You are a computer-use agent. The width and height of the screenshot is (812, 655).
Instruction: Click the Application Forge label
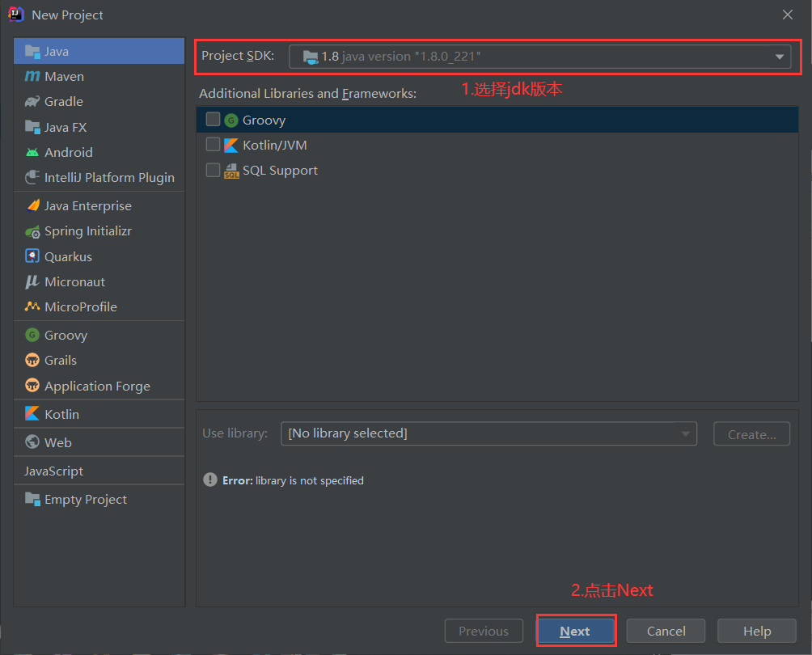tap(97, 387)
